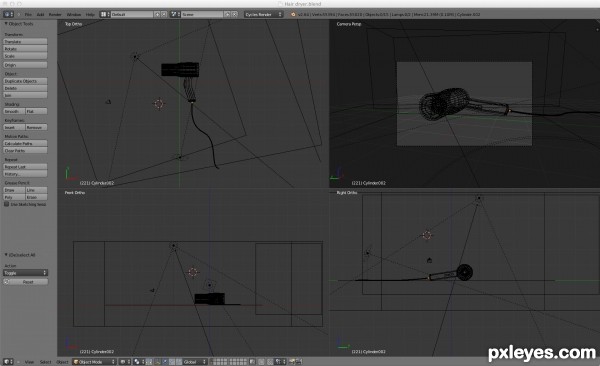
Task: Open the Help menu
Action: tap(90, 15)
